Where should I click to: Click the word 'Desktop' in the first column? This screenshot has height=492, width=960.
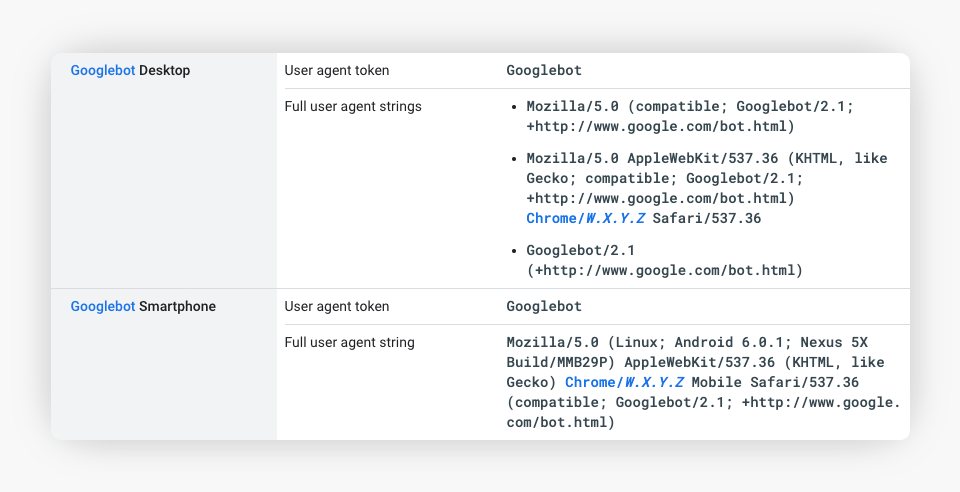165,71
